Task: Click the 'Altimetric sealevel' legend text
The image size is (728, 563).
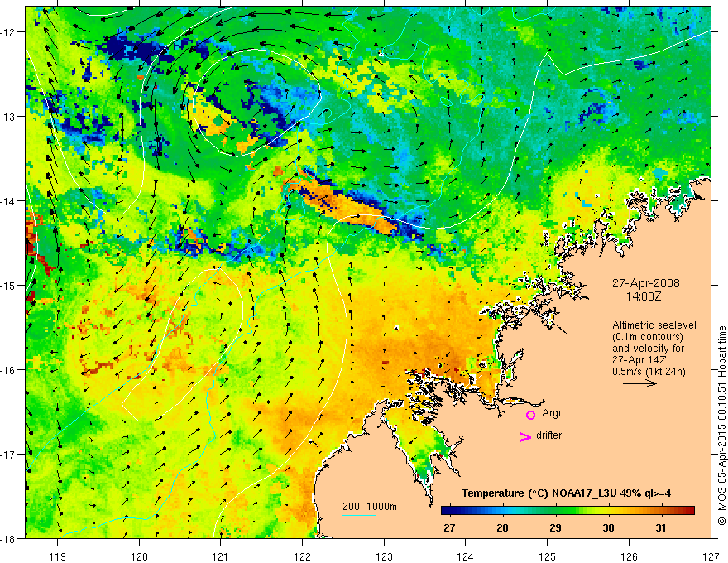Action: [654, 325]
